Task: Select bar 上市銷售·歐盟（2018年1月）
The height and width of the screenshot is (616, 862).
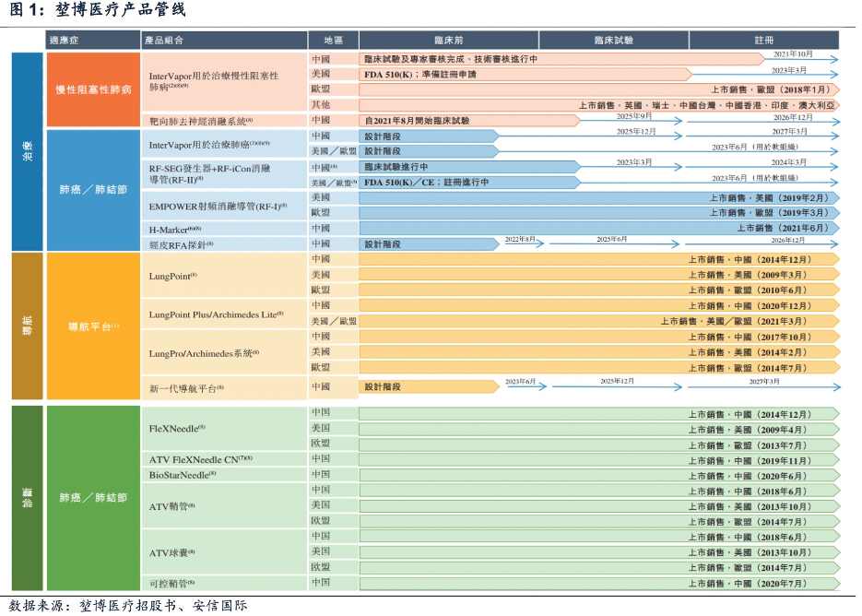Action: point(599,89)
